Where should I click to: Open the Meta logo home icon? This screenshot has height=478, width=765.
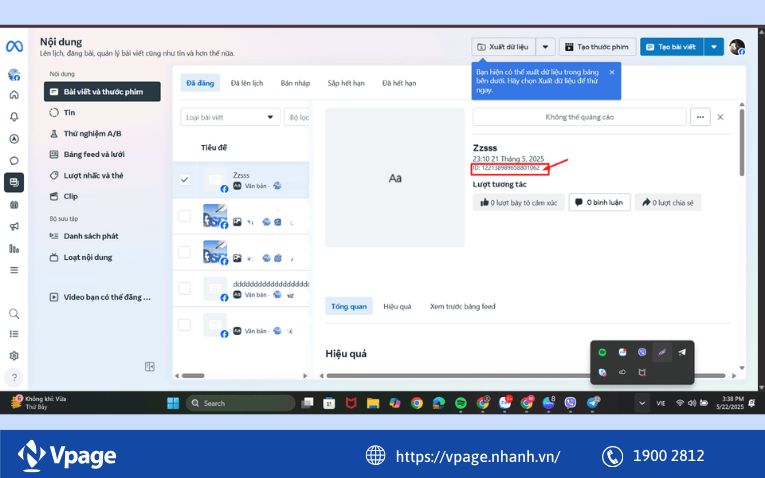tap(14, 47)
